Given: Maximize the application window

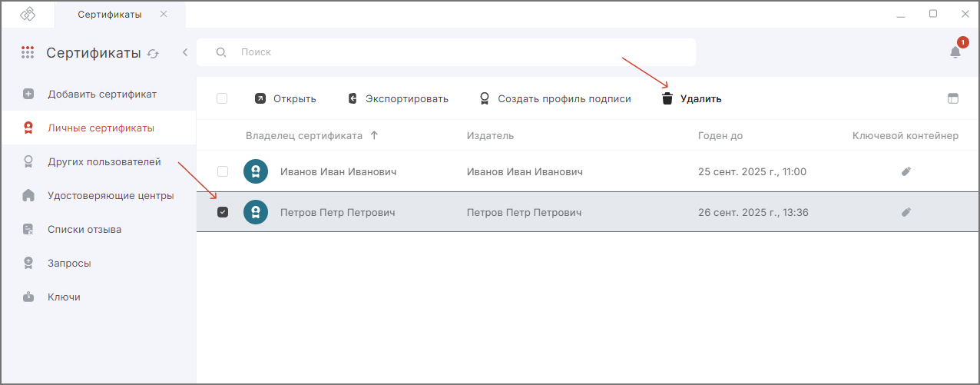Looking at the screenshot, I should [933, 14].
